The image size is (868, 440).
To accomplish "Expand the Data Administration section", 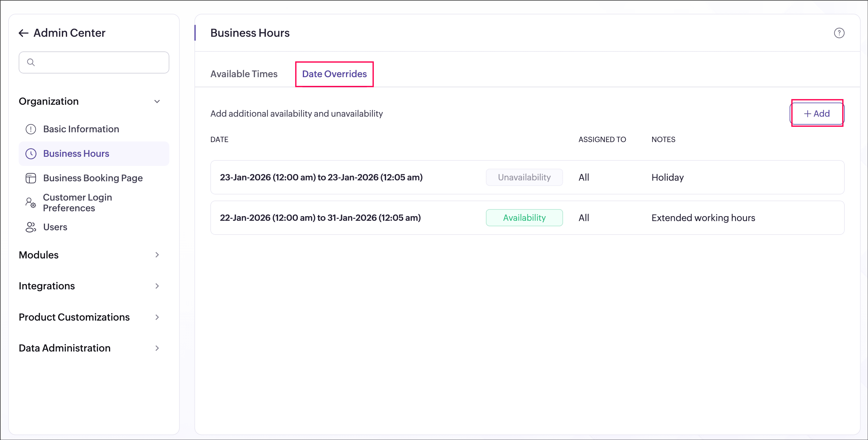I will click(157, 348).
